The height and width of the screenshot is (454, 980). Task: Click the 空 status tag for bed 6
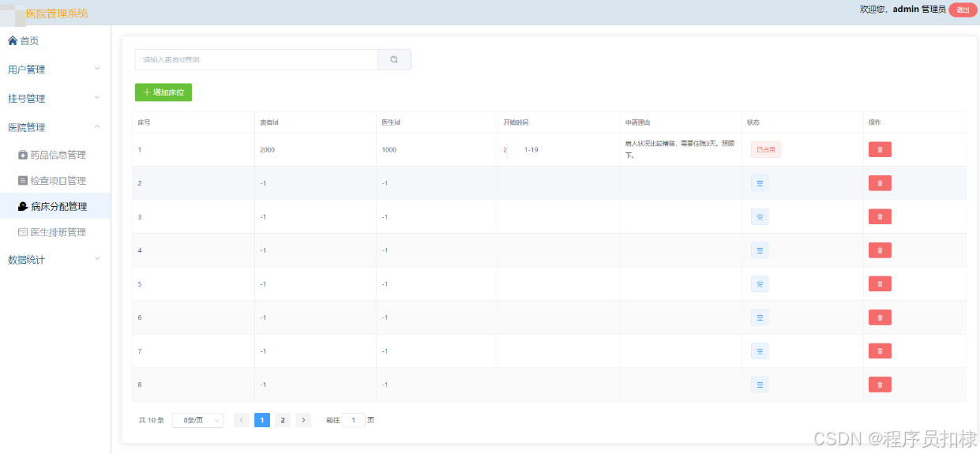tap(760, 317)
